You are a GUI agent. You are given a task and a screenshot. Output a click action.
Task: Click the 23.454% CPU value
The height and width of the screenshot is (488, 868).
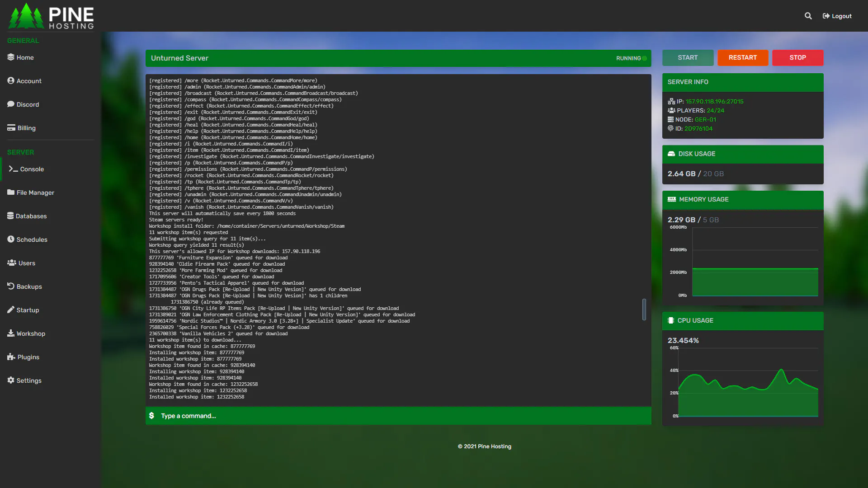(683, 340)
